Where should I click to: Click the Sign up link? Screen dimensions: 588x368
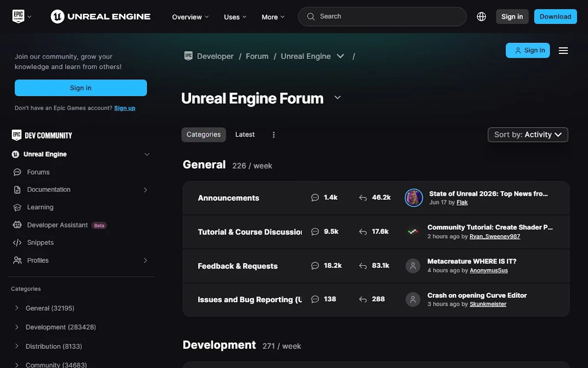click(124, 108)
